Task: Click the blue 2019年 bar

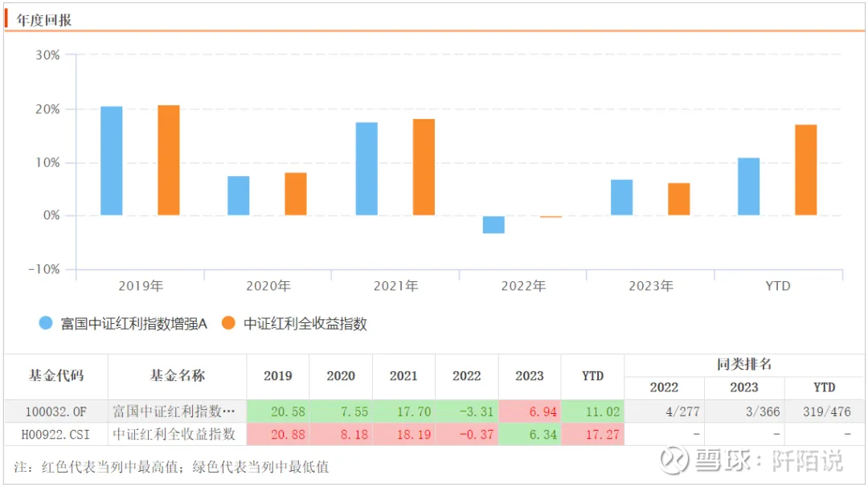Action: [x=111, y=161]
